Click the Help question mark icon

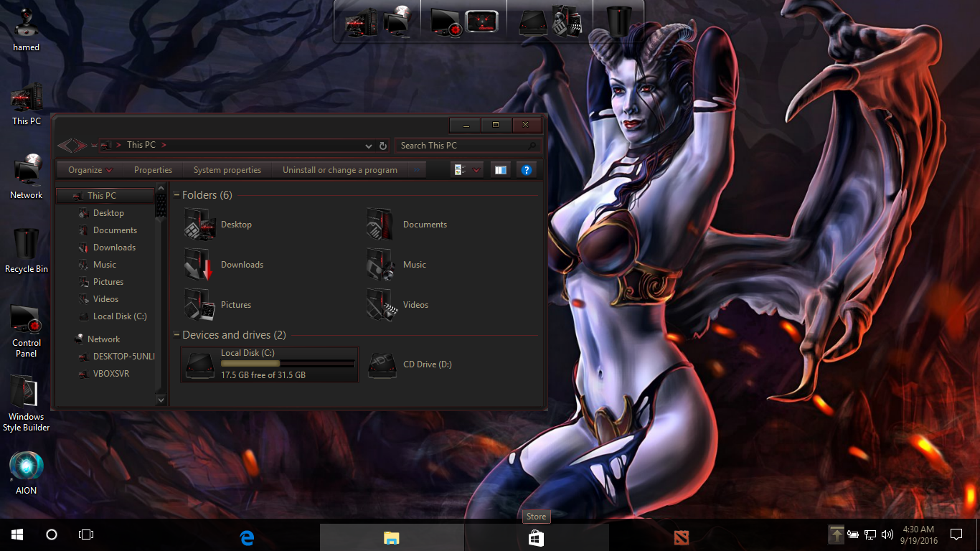point(527,170)
